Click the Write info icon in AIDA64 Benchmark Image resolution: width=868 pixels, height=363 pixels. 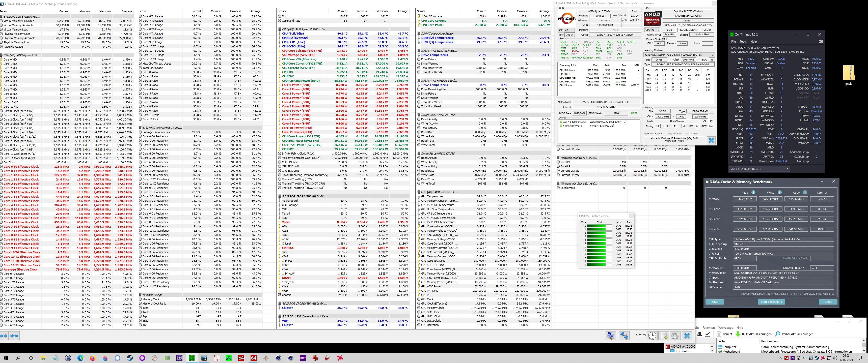779,192
